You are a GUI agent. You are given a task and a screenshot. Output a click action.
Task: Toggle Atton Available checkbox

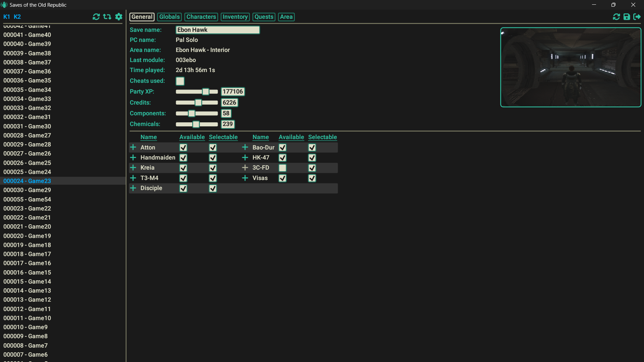click(x=183, y=147)
